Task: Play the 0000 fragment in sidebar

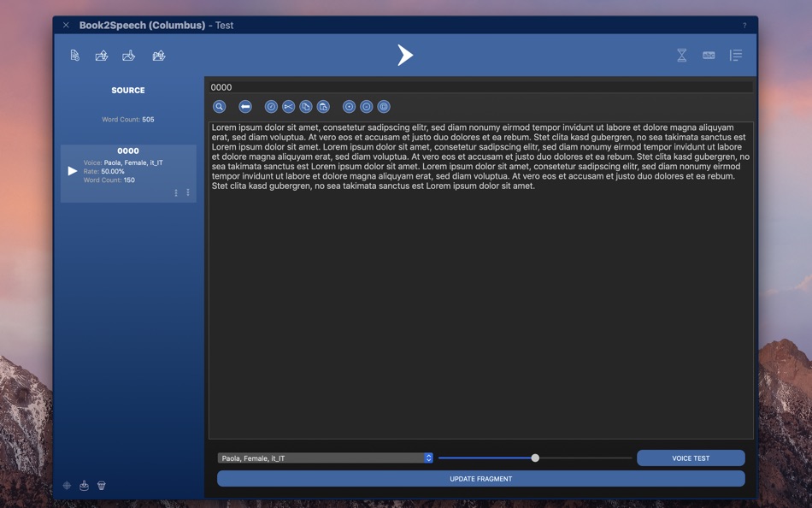Action: tap(73, 171)
